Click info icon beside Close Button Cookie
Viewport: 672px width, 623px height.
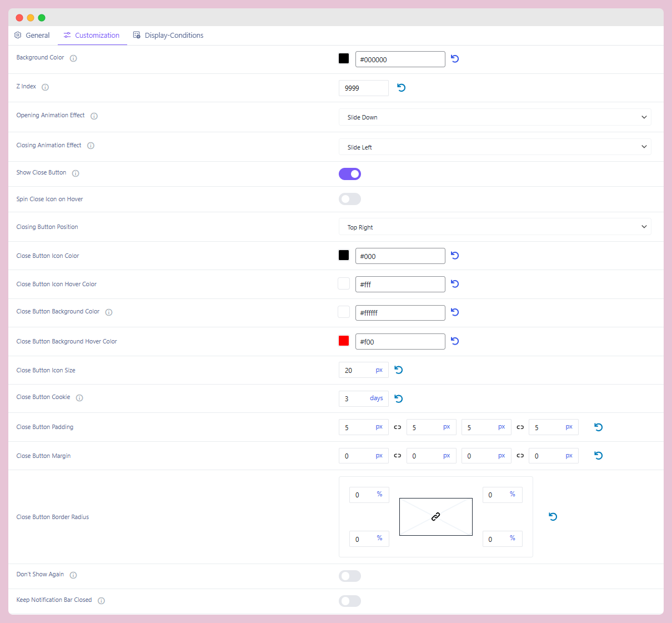coord(79,398)
